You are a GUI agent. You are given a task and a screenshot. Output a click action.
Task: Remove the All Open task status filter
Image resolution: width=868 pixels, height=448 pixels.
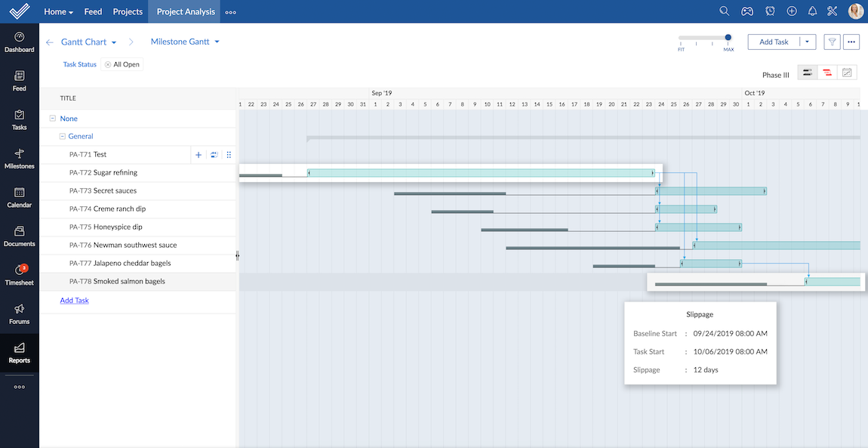[x=106, y=64]
